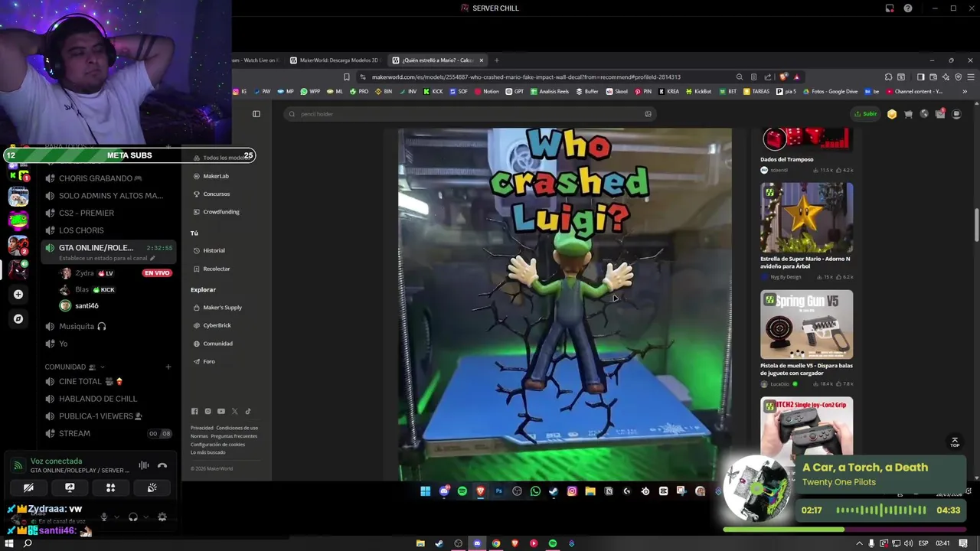
Task: Click the Brave Shields lion icon
Action: coord(783,77)
